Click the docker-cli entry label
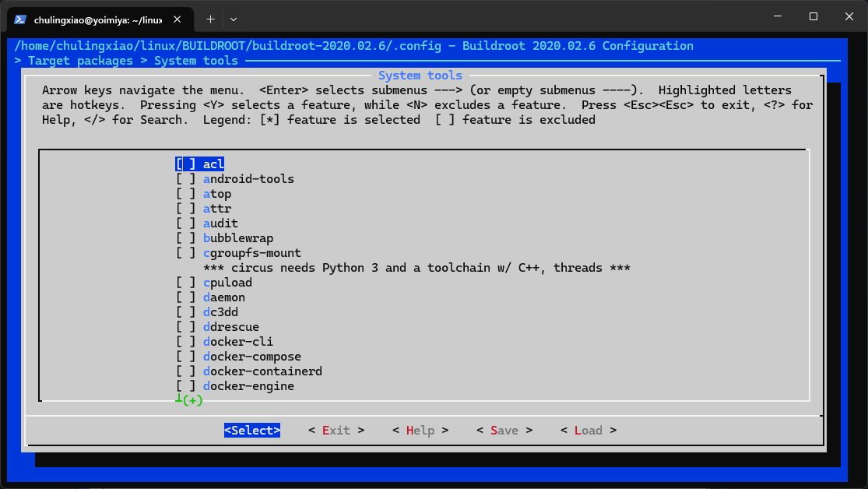Viewport: 868px width, 489px height. [238, 342]
